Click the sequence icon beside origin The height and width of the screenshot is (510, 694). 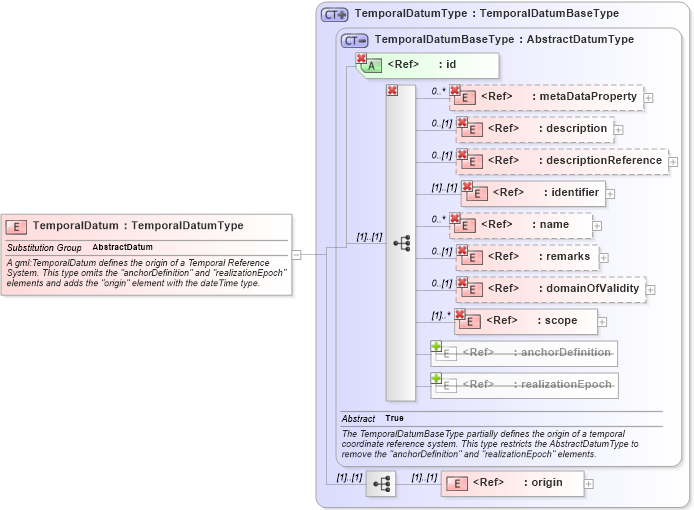tap(381, 483)
